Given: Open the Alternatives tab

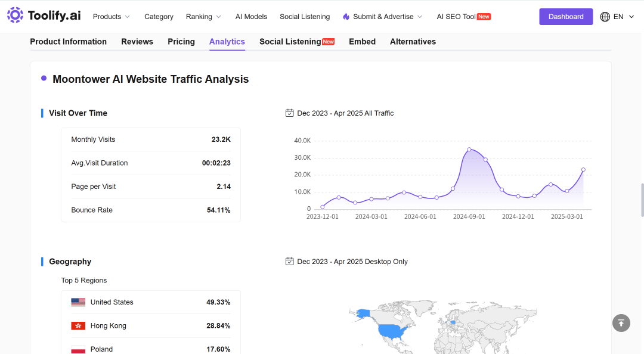Looking at the screenshot, I should click(413, 42).
